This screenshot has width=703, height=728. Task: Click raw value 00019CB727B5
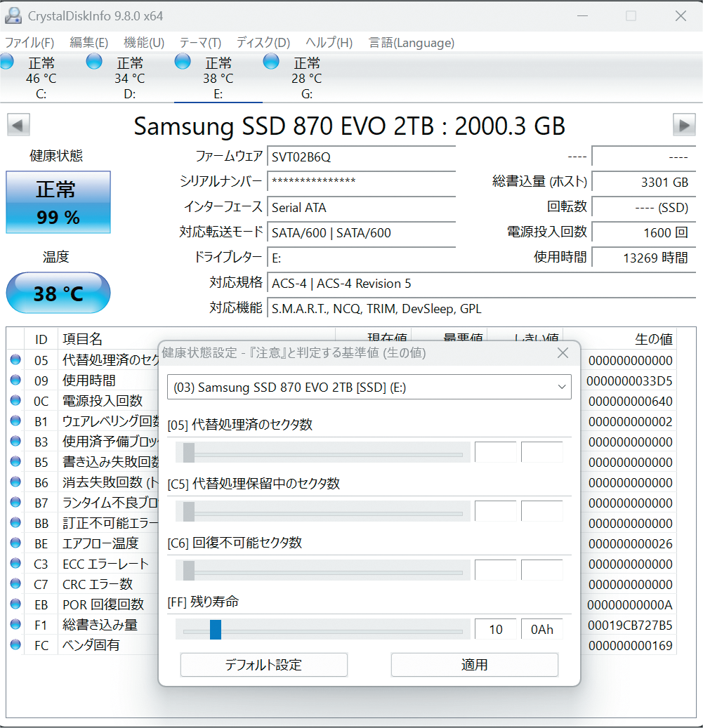[630, 626]
